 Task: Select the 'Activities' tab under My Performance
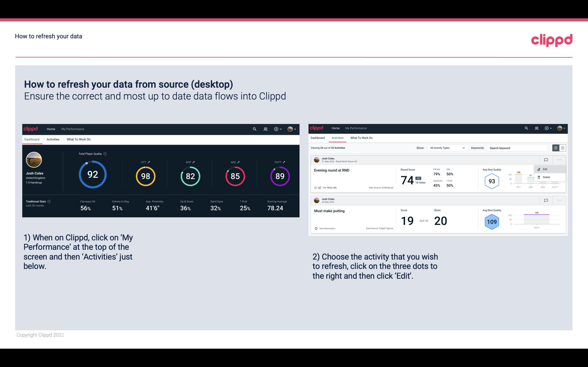(x=53, y=139)
